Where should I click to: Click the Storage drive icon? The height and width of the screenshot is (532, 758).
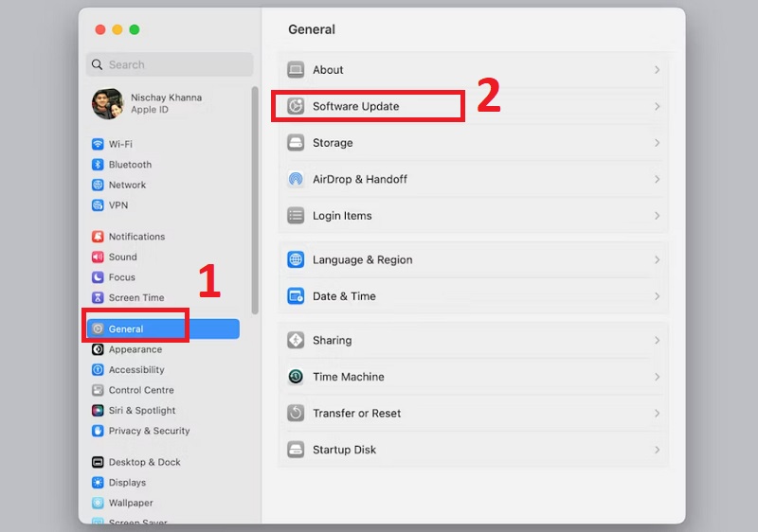point(296,143)
